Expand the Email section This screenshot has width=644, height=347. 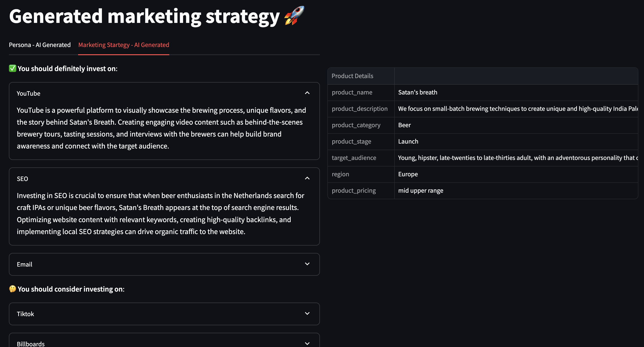307,264
